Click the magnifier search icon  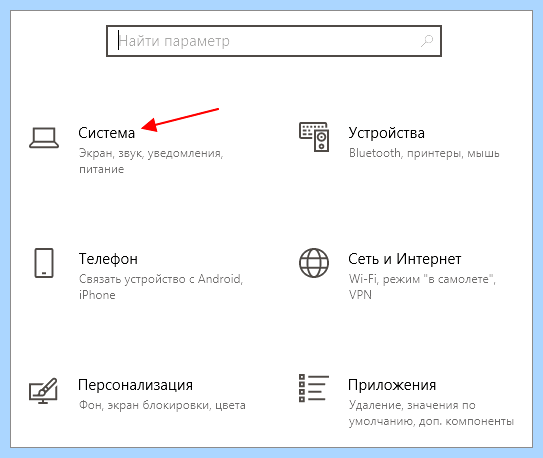pyautogui.click(x=427, y=41)
